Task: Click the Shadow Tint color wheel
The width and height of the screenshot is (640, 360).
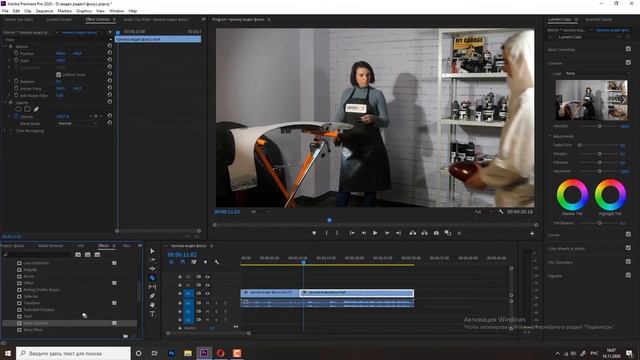Action: (572, 195)
